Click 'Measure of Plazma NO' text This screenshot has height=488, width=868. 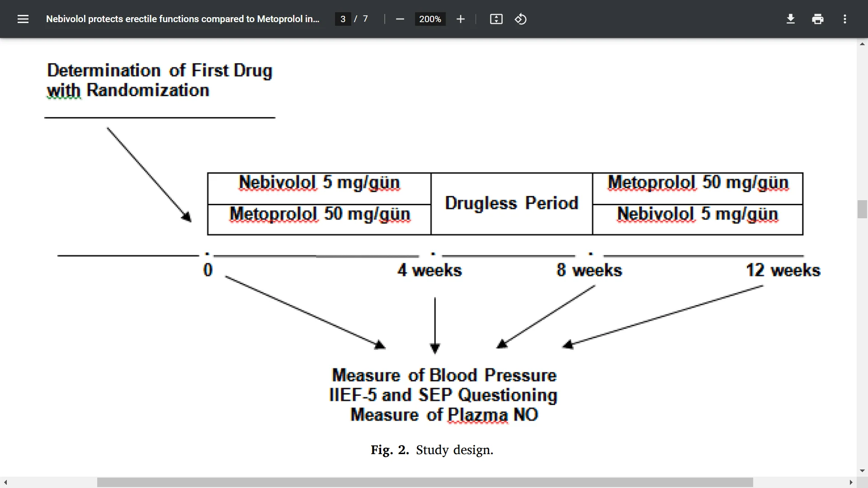pos(444,415)
